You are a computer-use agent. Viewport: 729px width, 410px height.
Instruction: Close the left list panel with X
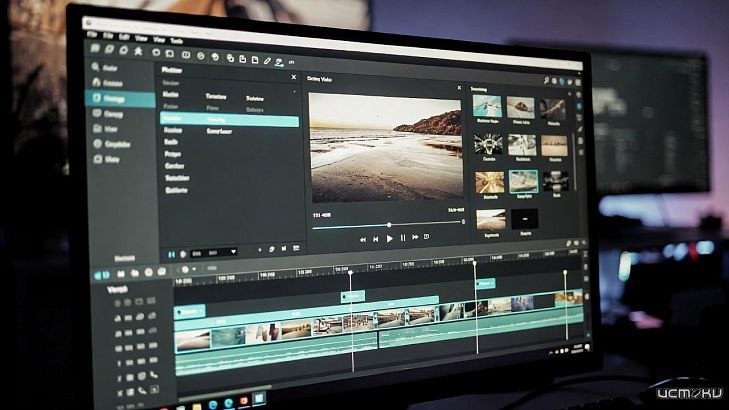[293, 77]
